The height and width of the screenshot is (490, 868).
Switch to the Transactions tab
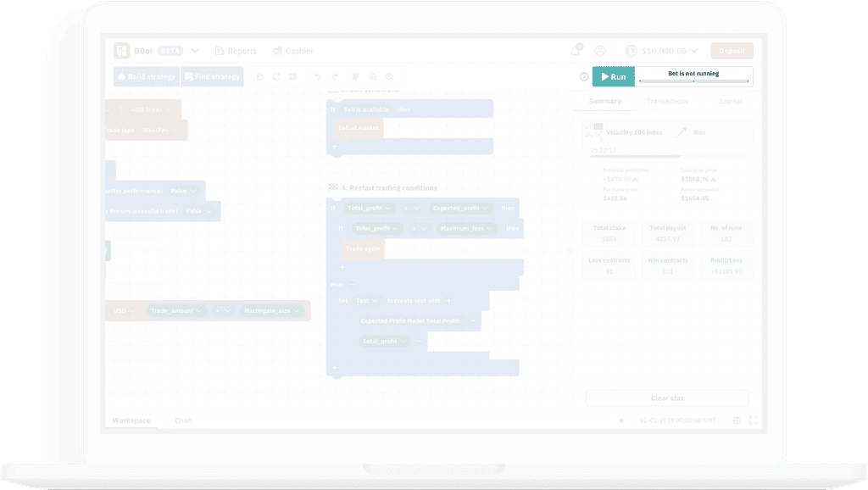[x=667, y=102]
